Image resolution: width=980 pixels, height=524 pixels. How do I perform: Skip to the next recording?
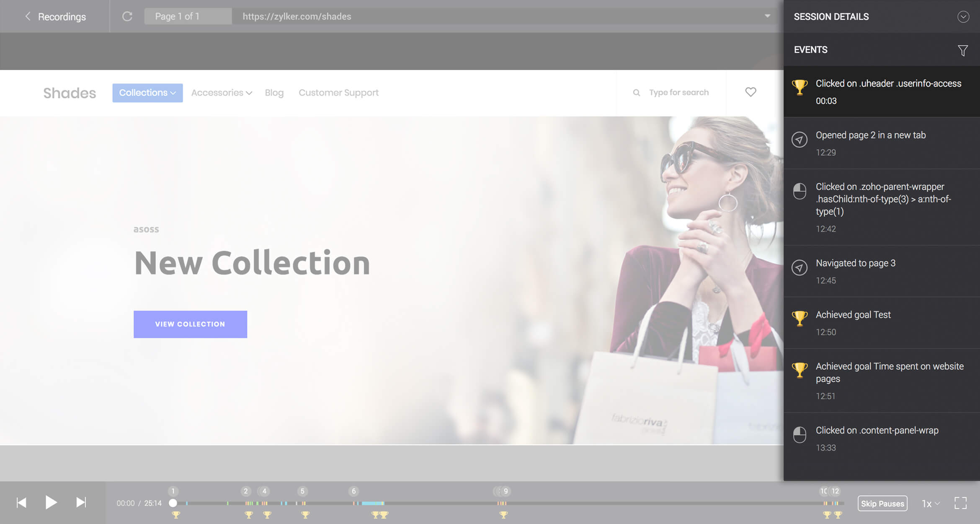pyautogui.click(x=81, y=502)
